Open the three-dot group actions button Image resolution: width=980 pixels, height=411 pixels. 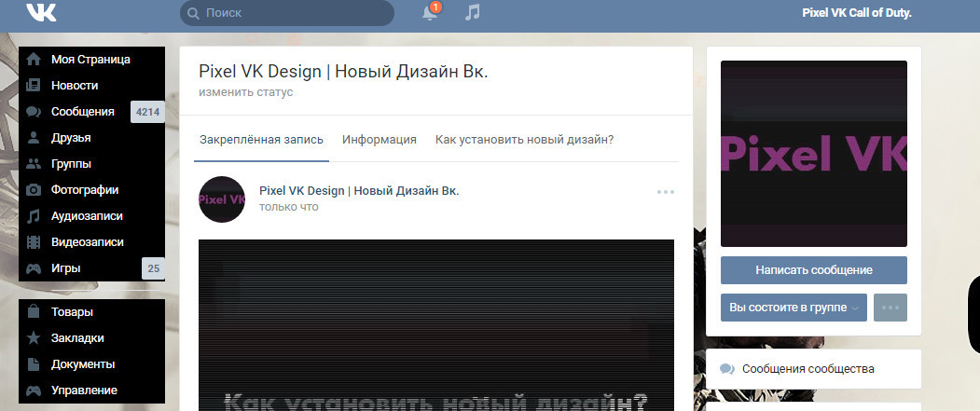tap(890, 308)
